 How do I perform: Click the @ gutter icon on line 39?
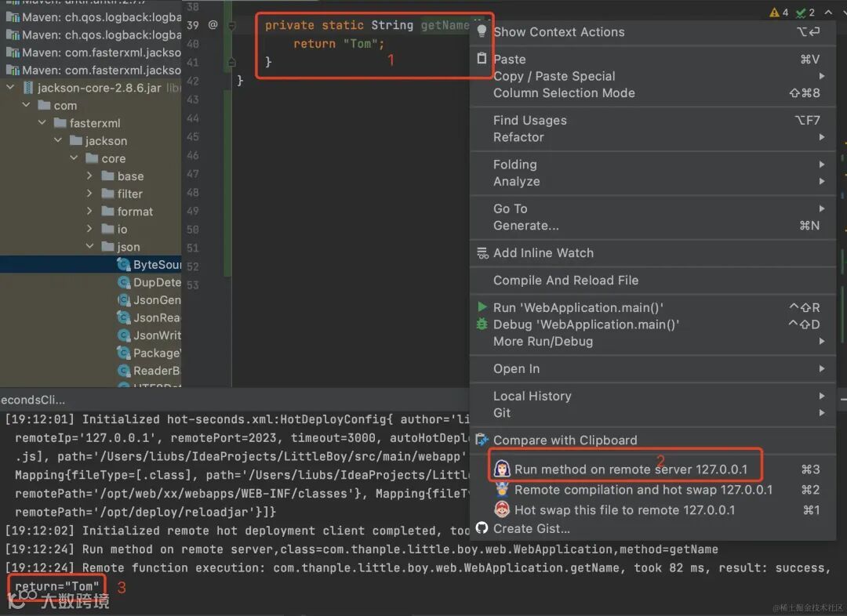coord(213,25)
